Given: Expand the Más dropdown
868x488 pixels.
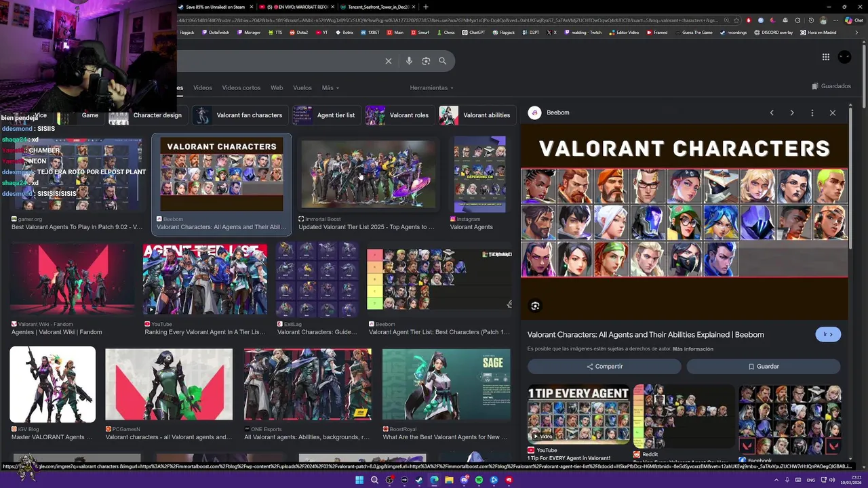Looking at the screenshot, I should click(x=330, y=87).
